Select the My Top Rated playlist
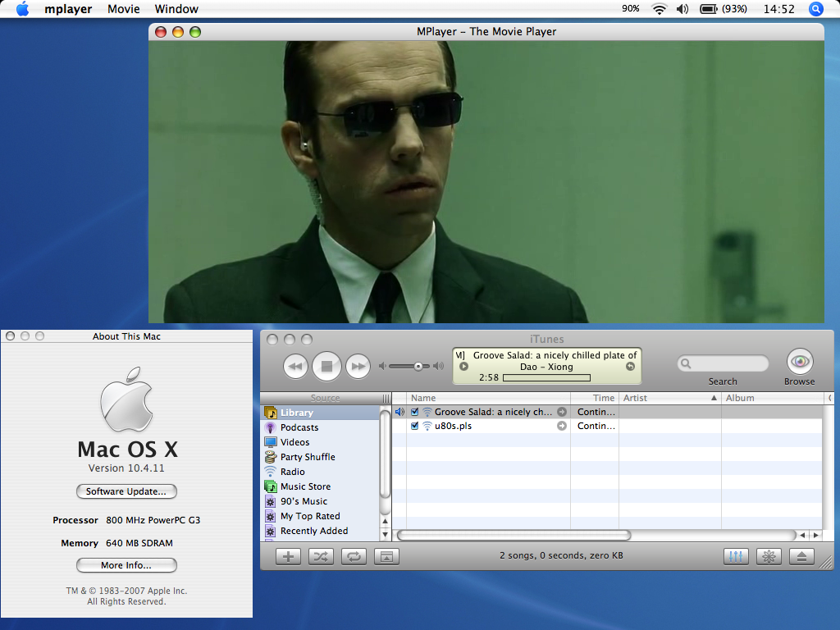 click(x=321, y=516)
